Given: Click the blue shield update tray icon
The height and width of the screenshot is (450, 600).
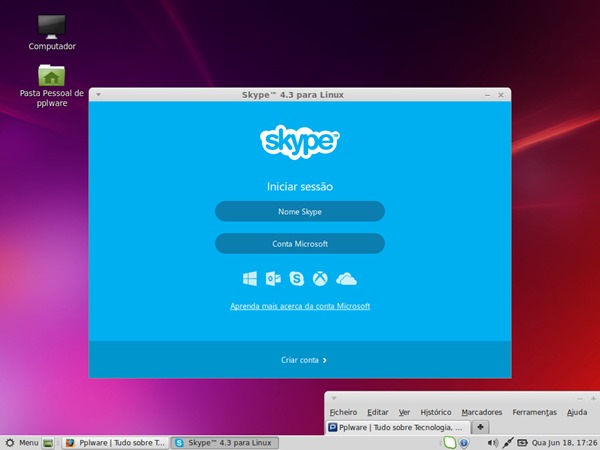Looking at the screenshot, I should 464,443.
